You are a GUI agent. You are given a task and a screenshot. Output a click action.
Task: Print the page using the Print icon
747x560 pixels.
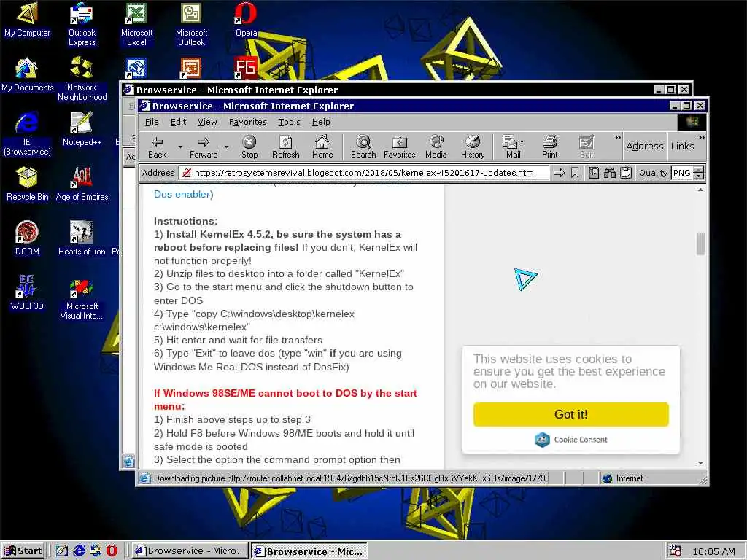(550, 146)
